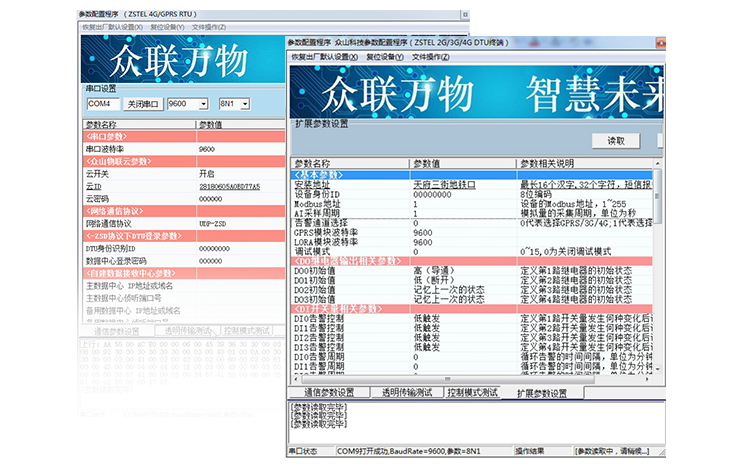This screenshot has width=750, height=467.
Task: Open 恢复出厂默认设置 menu in front DTU window
Action: pos(325,57)
